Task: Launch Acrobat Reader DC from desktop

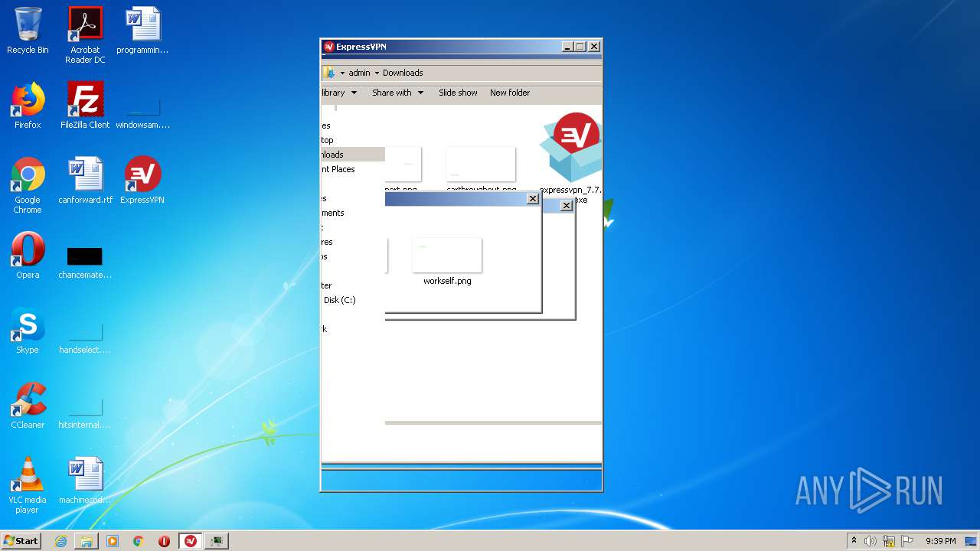Action: click(85, 35)
